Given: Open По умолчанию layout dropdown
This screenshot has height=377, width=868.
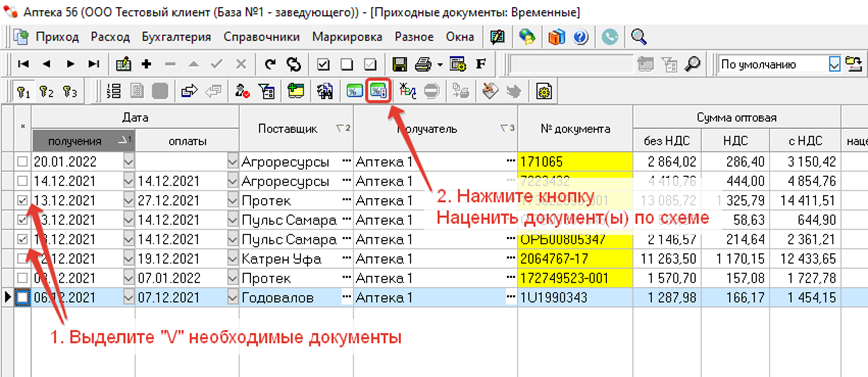Looking at the screenshot, I should click(834, 64).
